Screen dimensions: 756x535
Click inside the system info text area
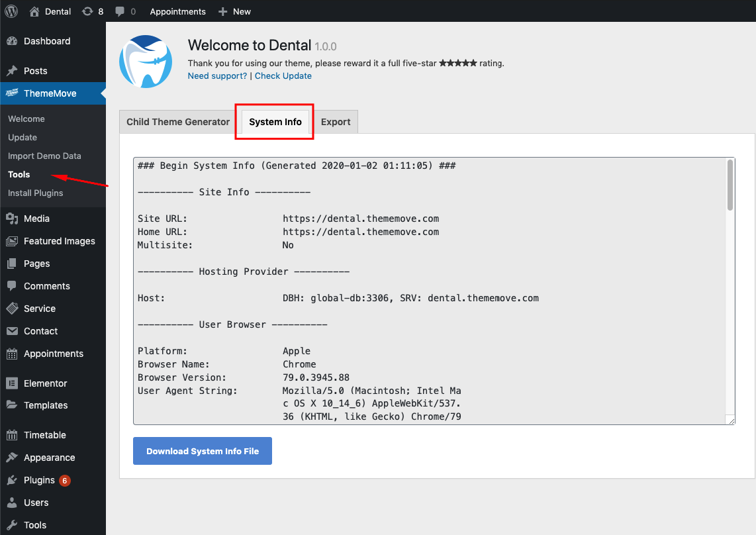pos(434,291)
